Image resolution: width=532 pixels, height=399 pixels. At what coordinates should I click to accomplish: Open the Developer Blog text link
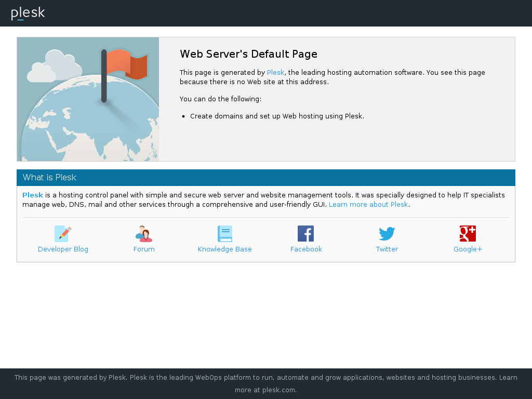(x=63, y=249)
